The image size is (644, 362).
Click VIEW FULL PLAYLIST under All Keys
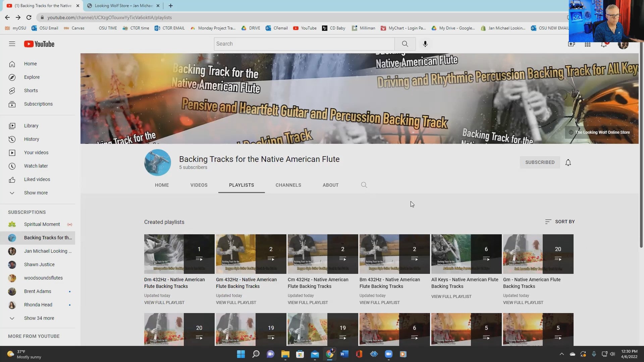(451, 296)
